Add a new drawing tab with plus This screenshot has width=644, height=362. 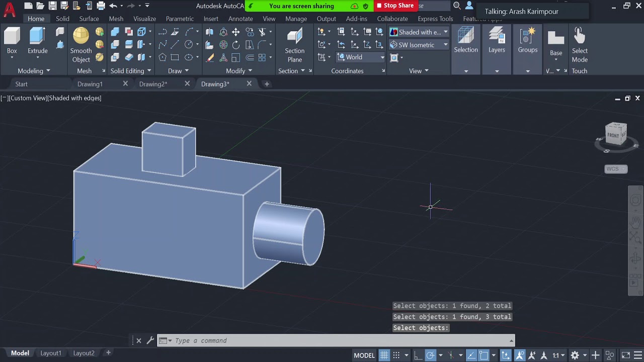coord(267,84)
